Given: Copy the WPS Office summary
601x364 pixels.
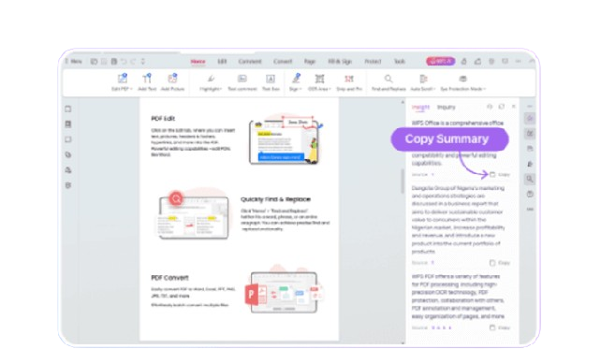Looking at the screenshot, I should pyautogui.click(x=500, y=175).
